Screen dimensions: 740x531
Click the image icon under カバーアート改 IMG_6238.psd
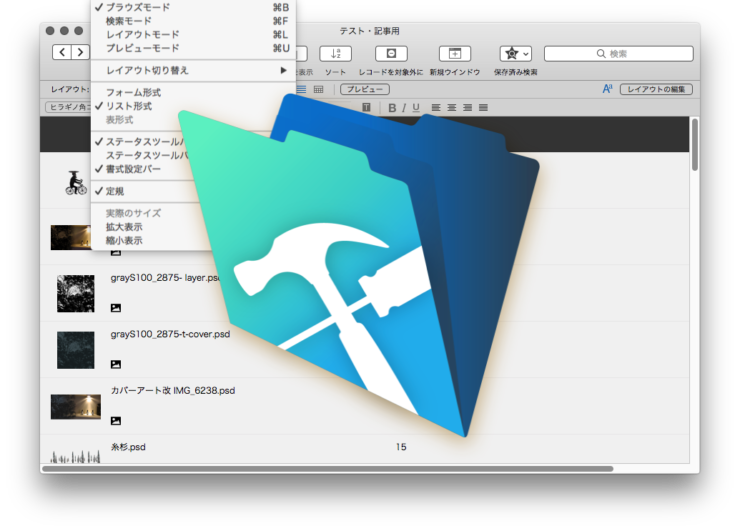pos(116,421)
